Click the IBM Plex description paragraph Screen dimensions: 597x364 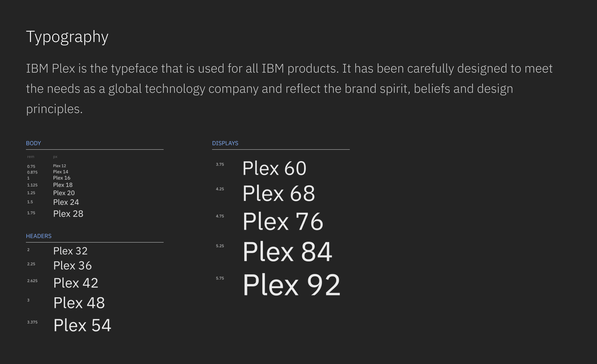coord(289,89)
